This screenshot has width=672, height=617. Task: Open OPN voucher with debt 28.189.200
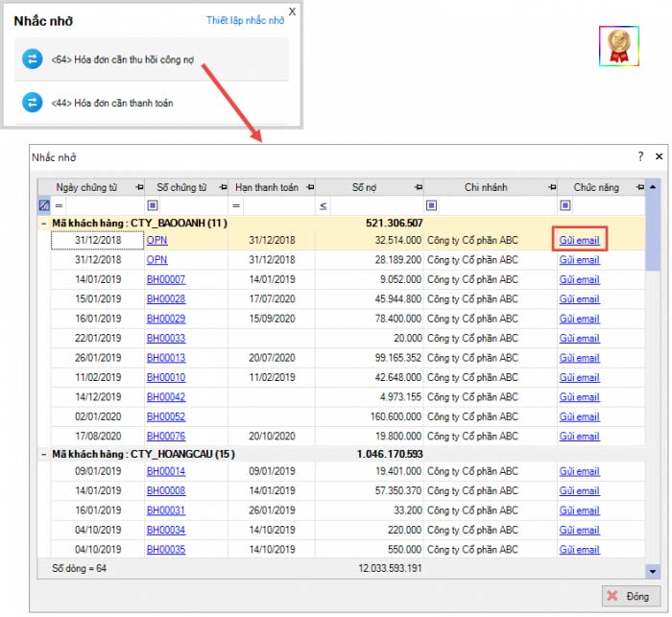[x=156, y=260]
